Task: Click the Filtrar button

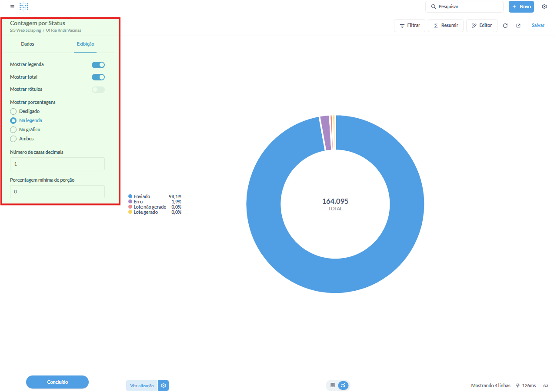Action: tap(410, 26)
